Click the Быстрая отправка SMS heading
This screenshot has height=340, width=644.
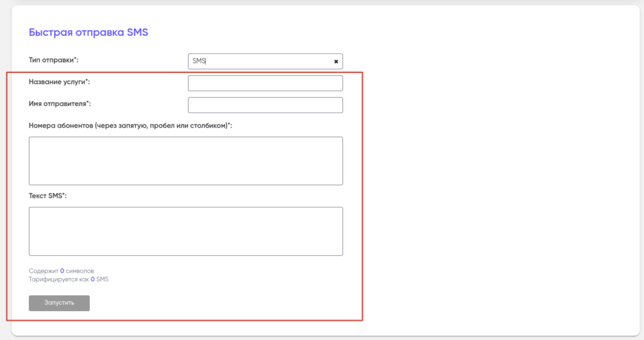click(x=88, y=32)
